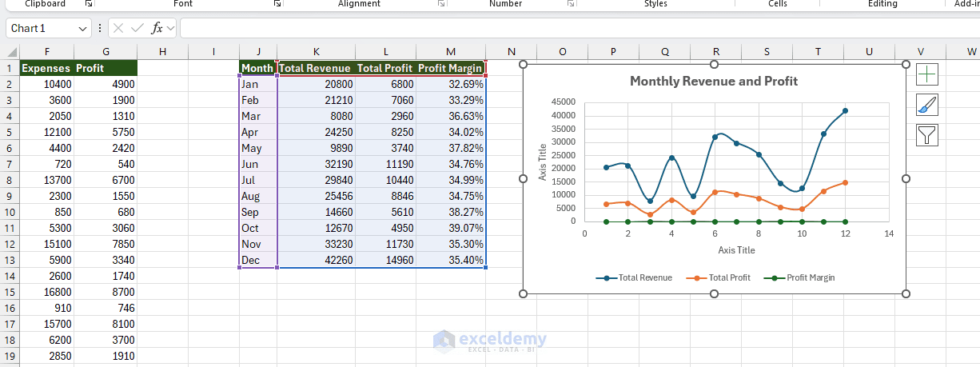Click the Profit Margin table header cell
Image resolution: width=980 pixels, height=367 pixels.
451,68
